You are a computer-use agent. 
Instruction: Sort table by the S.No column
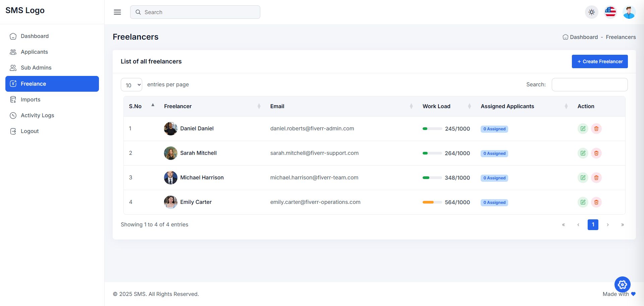(x=140, y=106)
